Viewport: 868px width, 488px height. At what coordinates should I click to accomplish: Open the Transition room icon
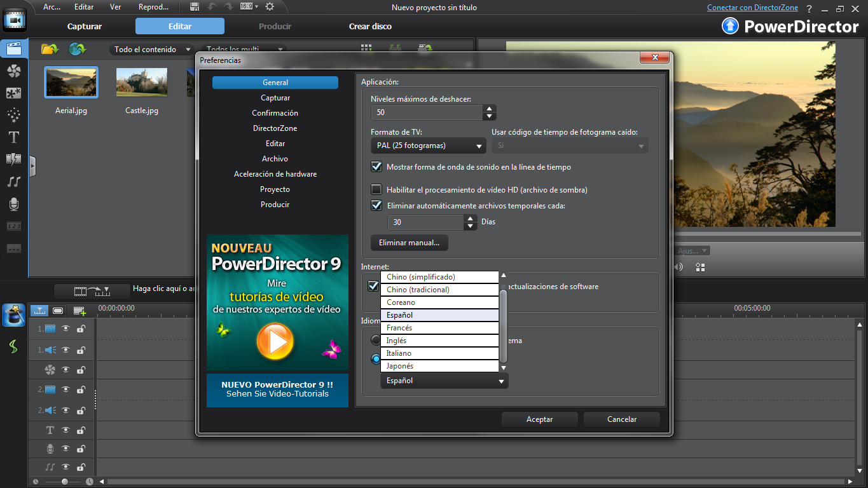(13, 159)
